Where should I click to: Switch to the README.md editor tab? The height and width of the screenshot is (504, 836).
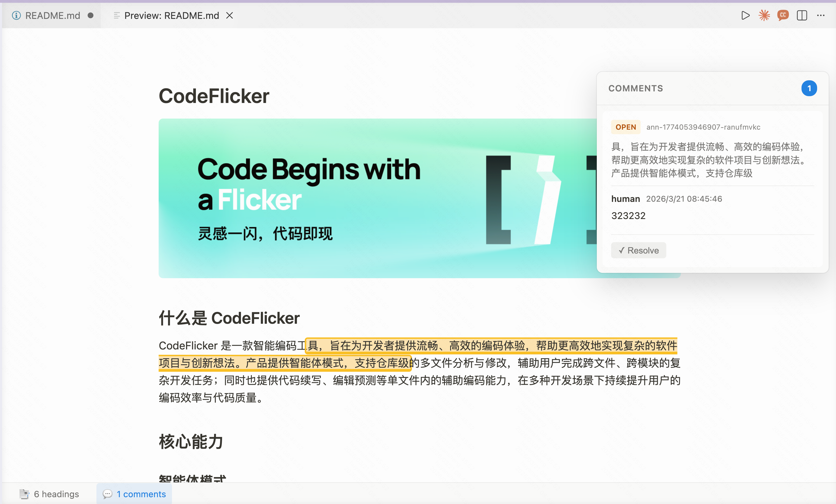pyautogui.click(x=53, y=16)
